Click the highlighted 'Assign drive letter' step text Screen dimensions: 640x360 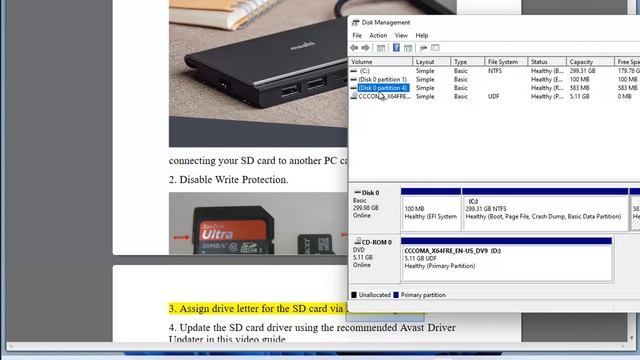coord(258,309)
